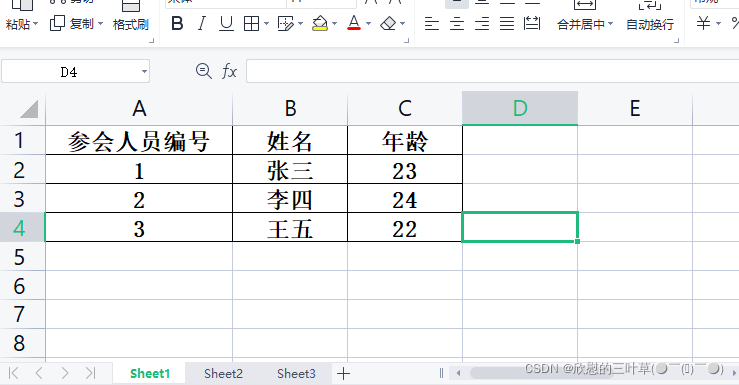Open borders dropdown arrow
The image size is (739, 385).
266,24
